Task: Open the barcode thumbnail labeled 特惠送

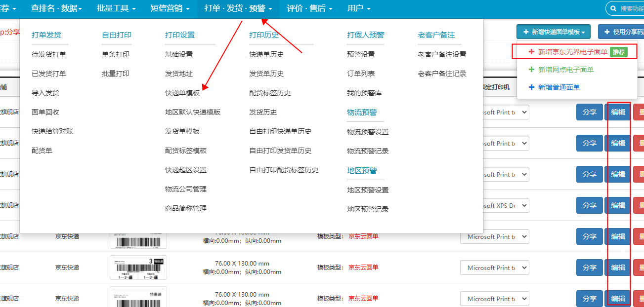Action: (138, 297)
